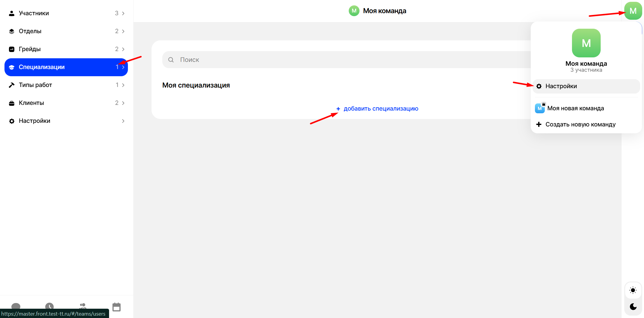Click the green M avatar in top-right corner
The image size is (644, 318).
point(633,11)
